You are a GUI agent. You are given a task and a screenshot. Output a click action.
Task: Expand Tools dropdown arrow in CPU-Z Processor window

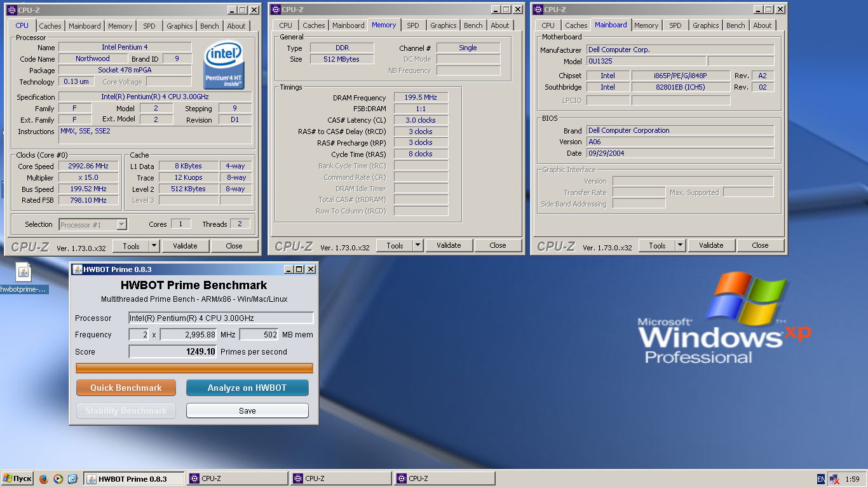click(154, 246)
